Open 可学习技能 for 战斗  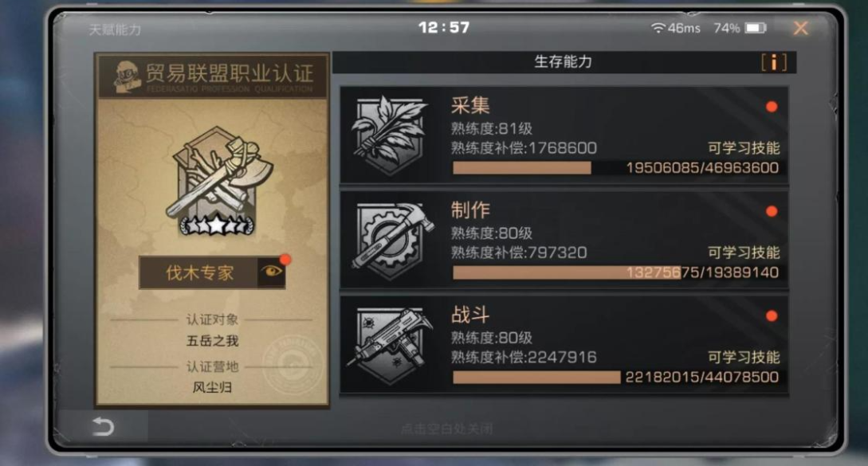[744, 357]
